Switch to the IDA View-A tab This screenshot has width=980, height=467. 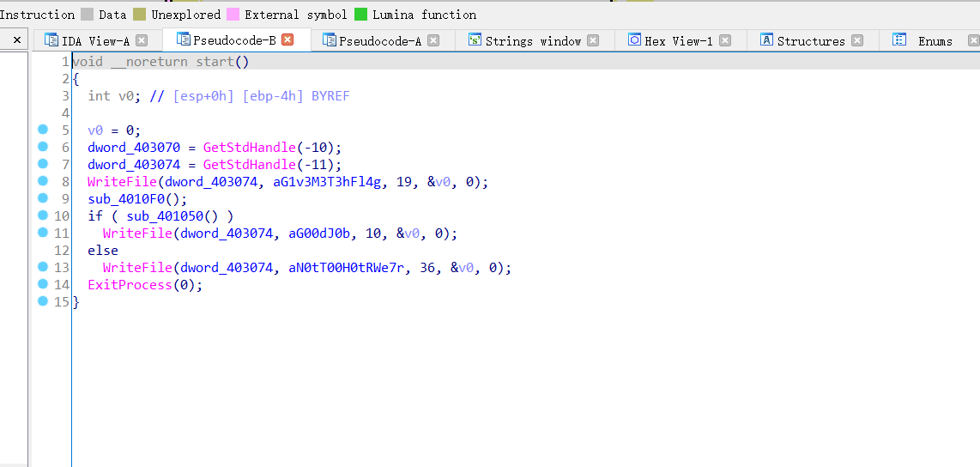(x=95, y=40)
